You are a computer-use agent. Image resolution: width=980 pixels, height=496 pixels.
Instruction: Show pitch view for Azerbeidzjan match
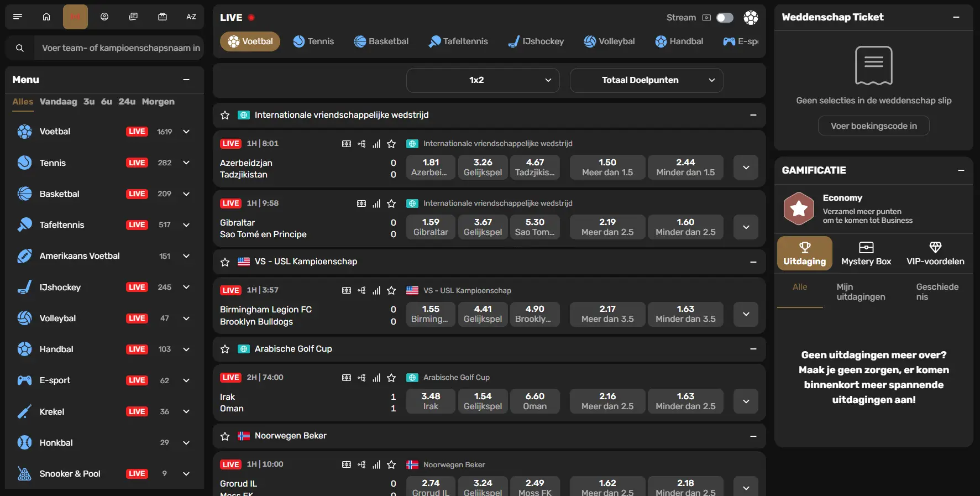[347, 144]
